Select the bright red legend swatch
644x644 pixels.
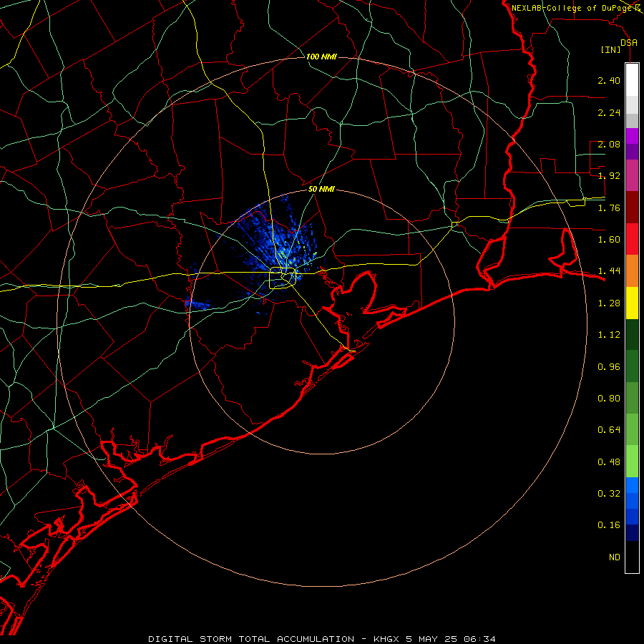click(x=632, y=239)
